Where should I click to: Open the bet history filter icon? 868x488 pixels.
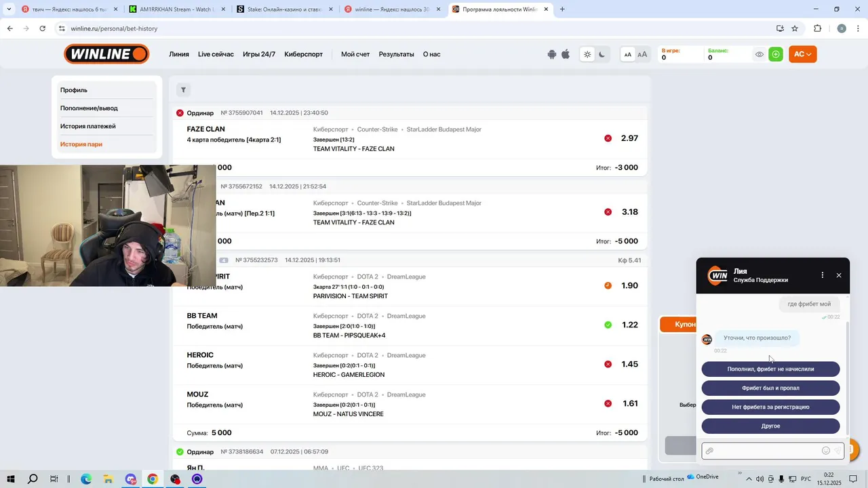(183, 90)
